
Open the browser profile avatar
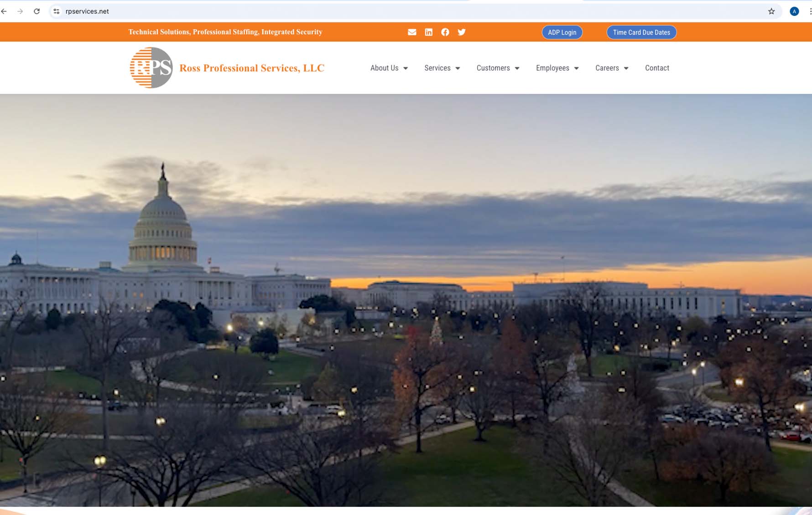[794, 11]
